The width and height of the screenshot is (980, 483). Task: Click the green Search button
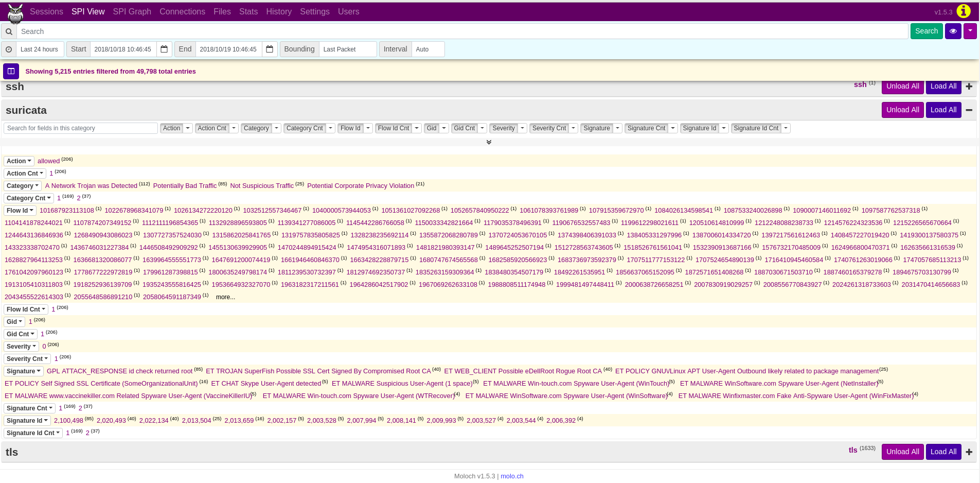point(926,31)
